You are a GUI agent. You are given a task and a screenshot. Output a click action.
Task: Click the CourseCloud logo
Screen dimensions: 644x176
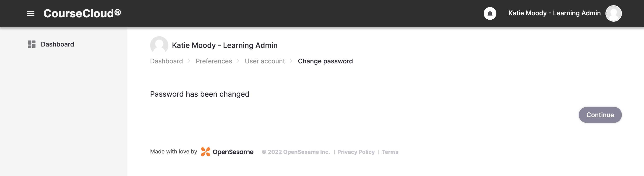click(82, 13)
